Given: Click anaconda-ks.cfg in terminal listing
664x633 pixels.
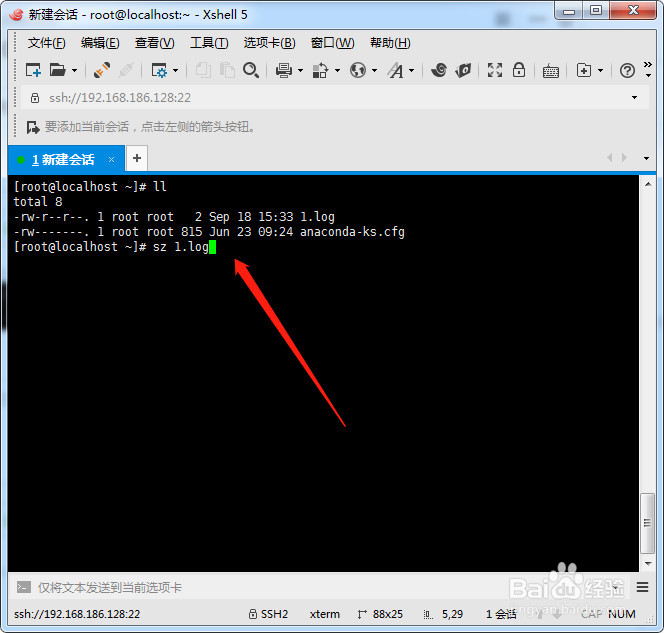Looking at the screenshot, I should (352, 232).
